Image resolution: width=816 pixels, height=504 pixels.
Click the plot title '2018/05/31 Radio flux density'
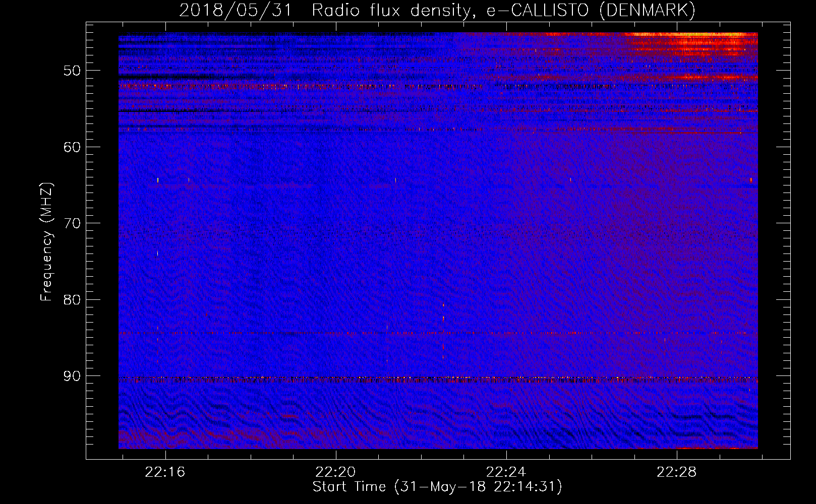pos(437,10)
